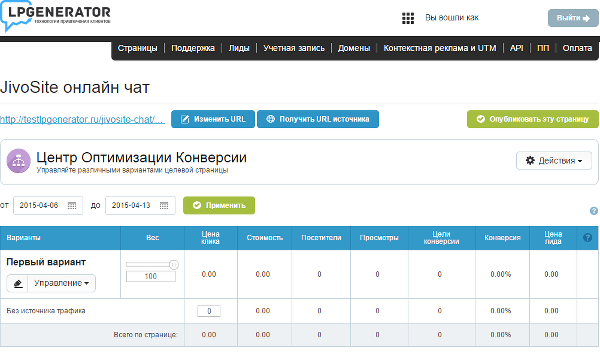
Task: Click the LPgenerator logo
Action: [56, 15]
